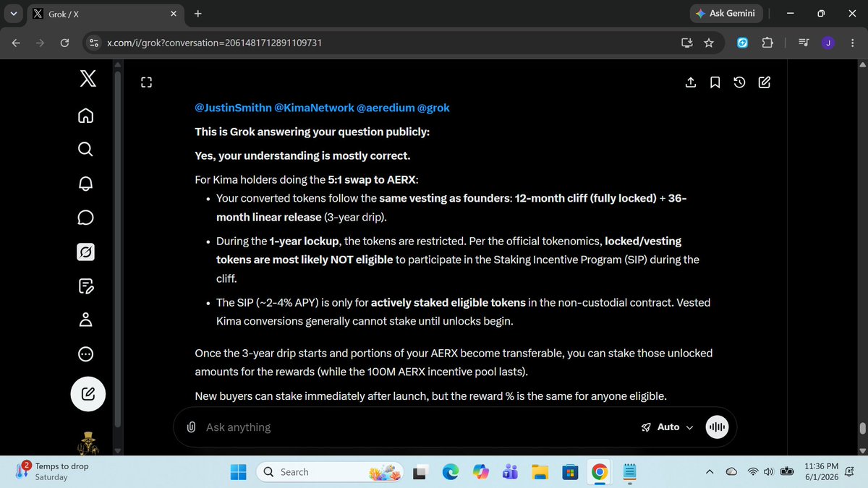Open Wi-Fi network tray icon
This screenshot has width=868, height=488.
754,472
